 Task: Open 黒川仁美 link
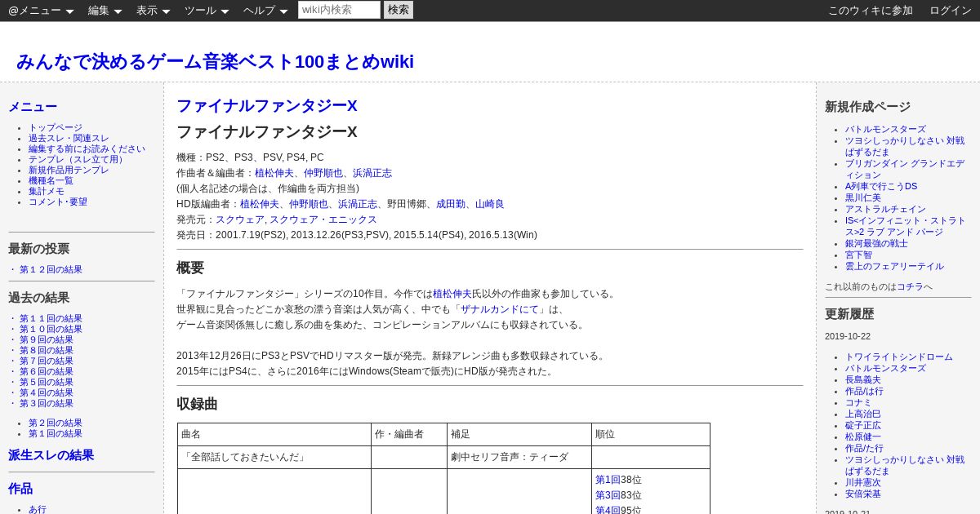click(863, 198)
